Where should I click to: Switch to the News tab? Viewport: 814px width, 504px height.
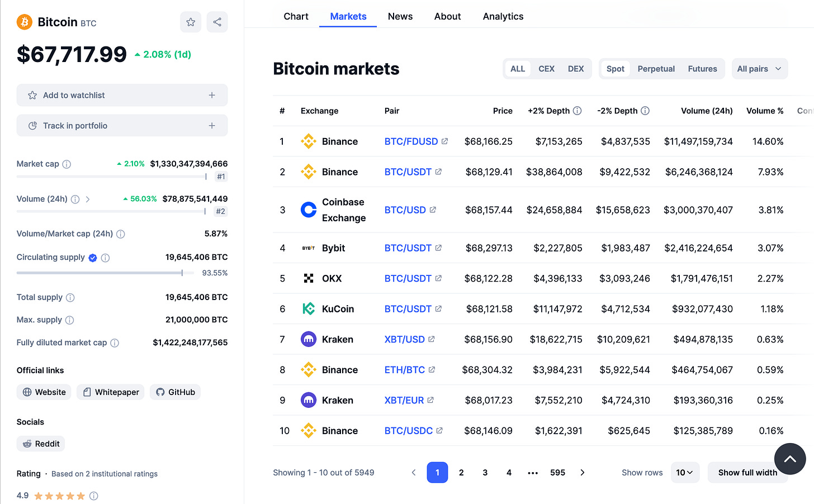pyautogui.click(x=400, y=16)
